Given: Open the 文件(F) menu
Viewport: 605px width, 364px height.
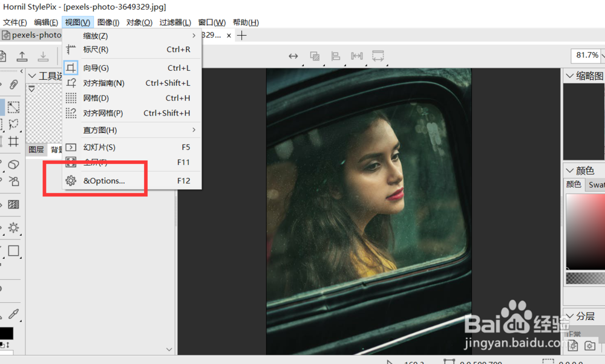Looking at the screenshot, I should 15,22.
